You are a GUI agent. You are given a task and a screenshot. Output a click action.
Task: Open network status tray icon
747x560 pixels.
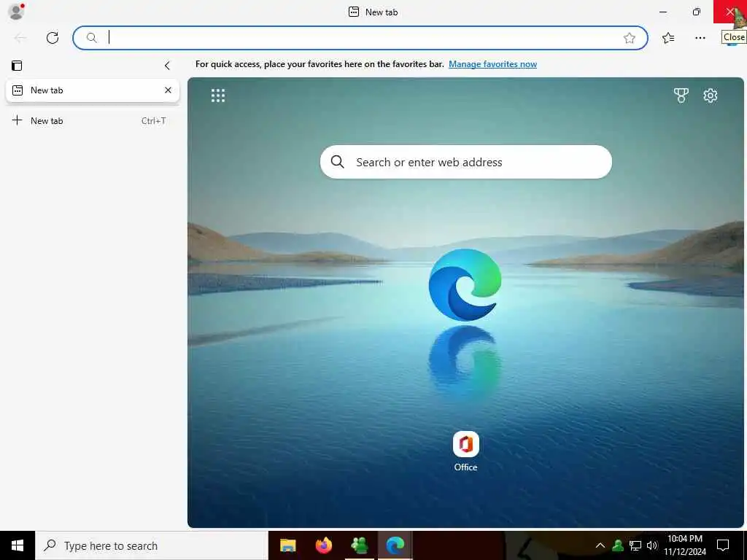point(635,545)
